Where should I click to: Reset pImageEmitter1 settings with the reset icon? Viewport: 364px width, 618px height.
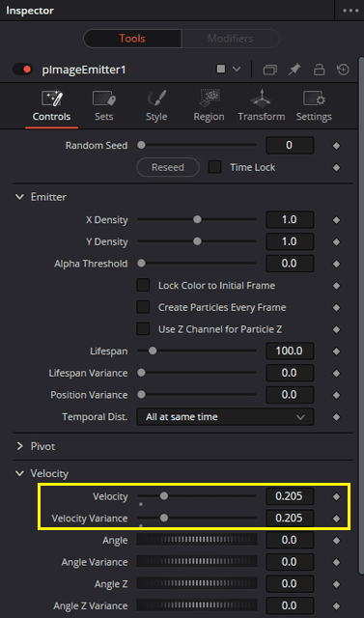point(343,70)
